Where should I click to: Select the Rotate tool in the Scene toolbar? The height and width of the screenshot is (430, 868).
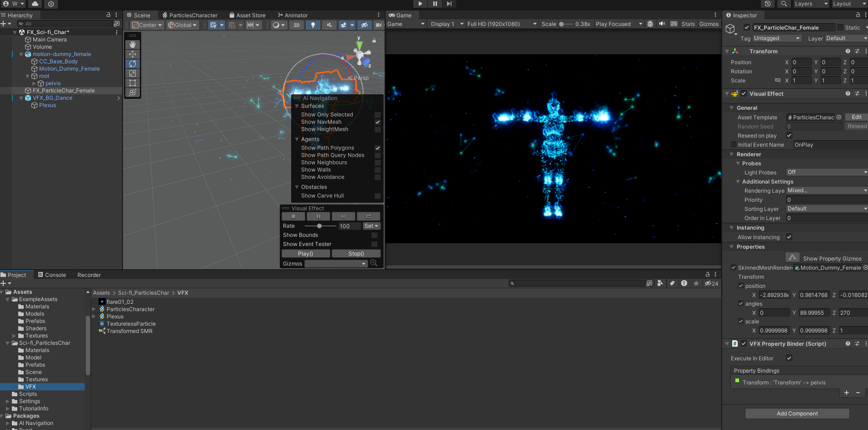(132, 64)
